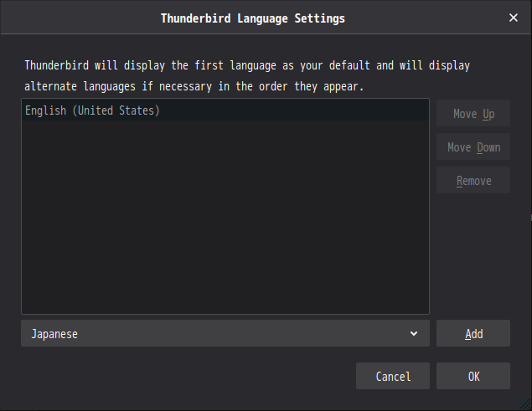Image resolution: width=532 pixels, height=411 pixels.
Task: Add the selected language
Action: [x=473, y=333]
